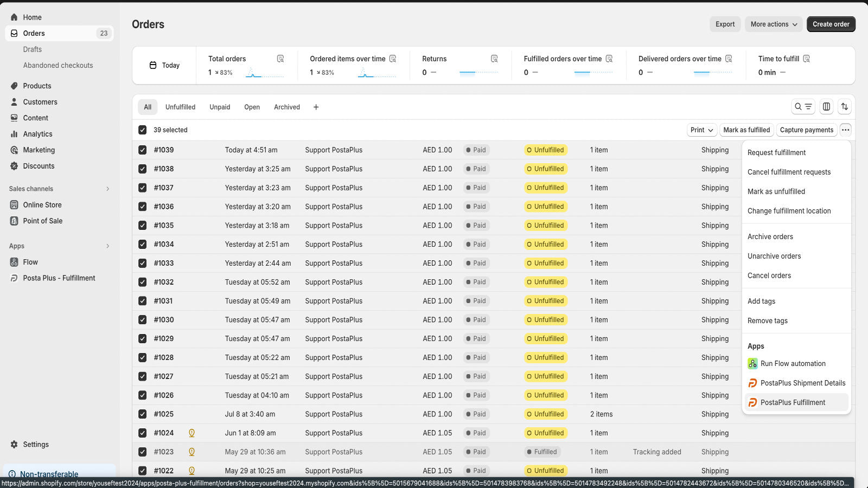Click the calendar icon next to Today
868x488 pixels.
pyautogui.click(x=152, y=65)
